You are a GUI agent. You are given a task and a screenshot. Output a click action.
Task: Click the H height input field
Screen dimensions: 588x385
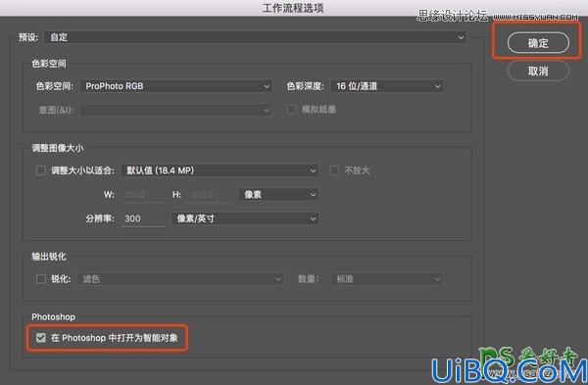point(210,195)
